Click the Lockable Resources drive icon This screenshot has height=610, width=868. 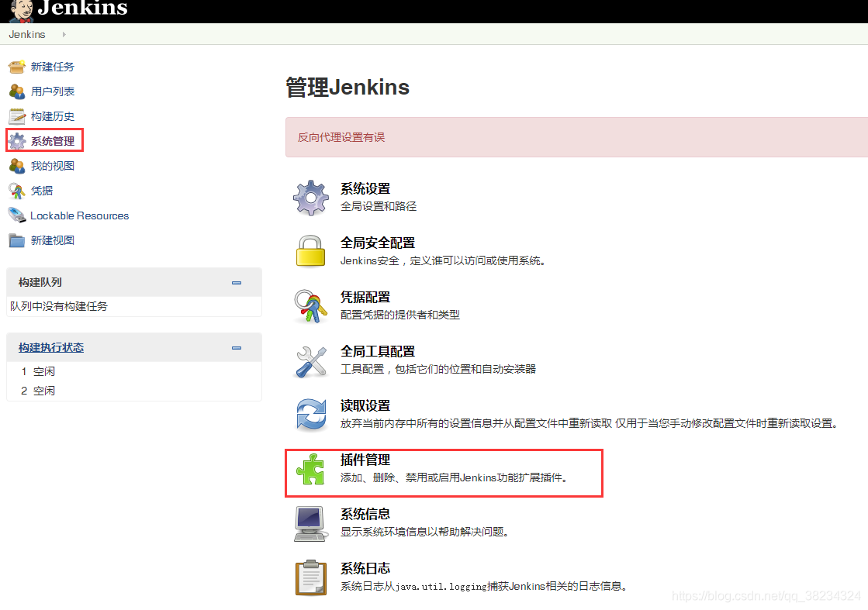[x=16, y=215]
